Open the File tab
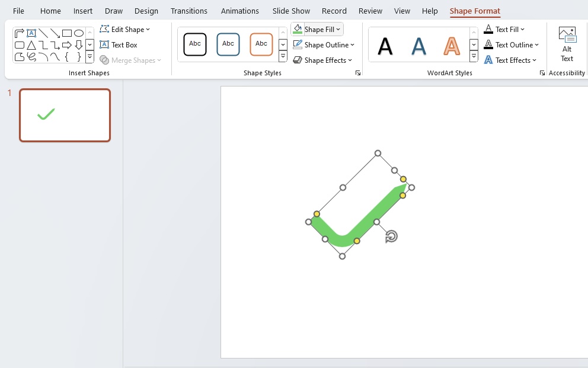This screenshot has height=368, width=588. point(18,11)
